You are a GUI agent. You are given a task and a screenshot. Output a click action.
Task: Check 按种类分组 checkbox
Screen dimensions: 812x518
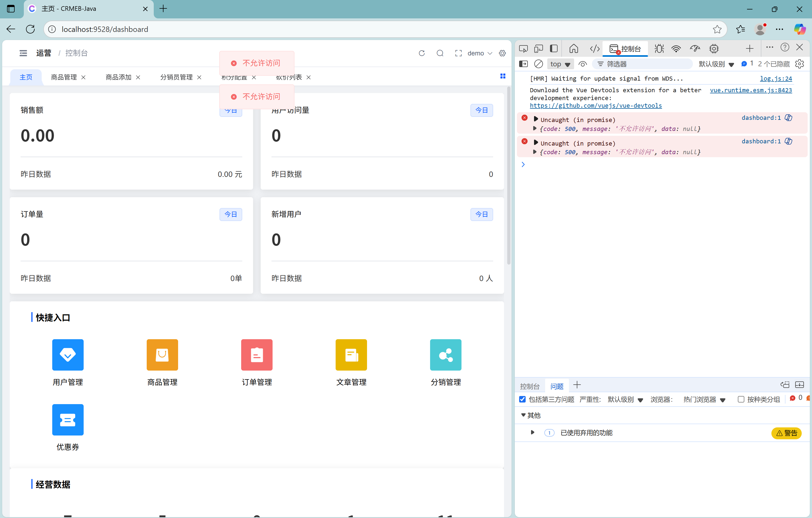tap(741, 399)
